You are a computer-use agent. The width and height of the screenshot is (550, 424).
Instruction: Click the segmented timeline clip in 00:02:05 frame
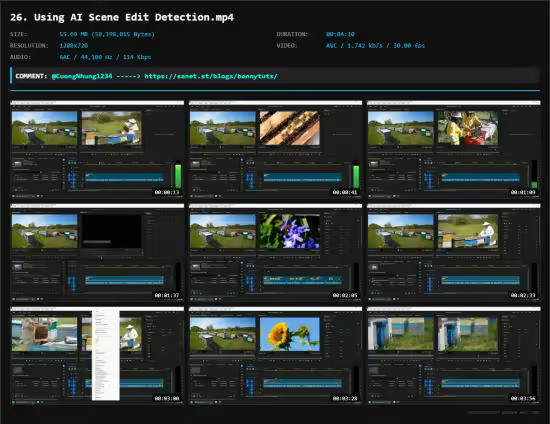click(303, 280)
